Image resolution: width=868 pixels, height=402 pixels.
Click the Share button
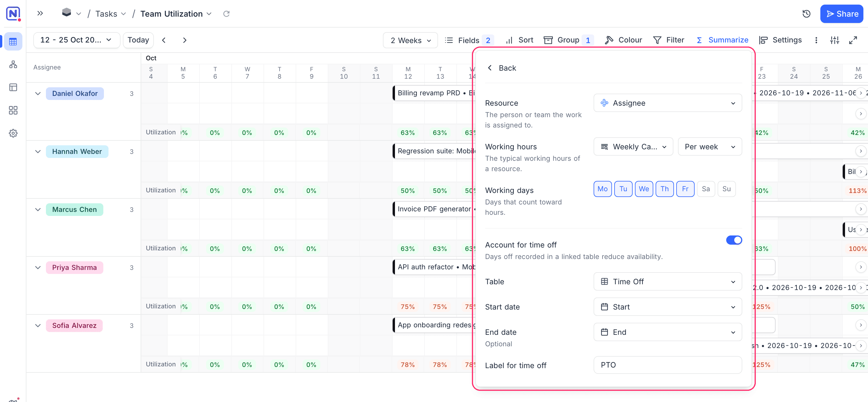click(x=841, y=14)
